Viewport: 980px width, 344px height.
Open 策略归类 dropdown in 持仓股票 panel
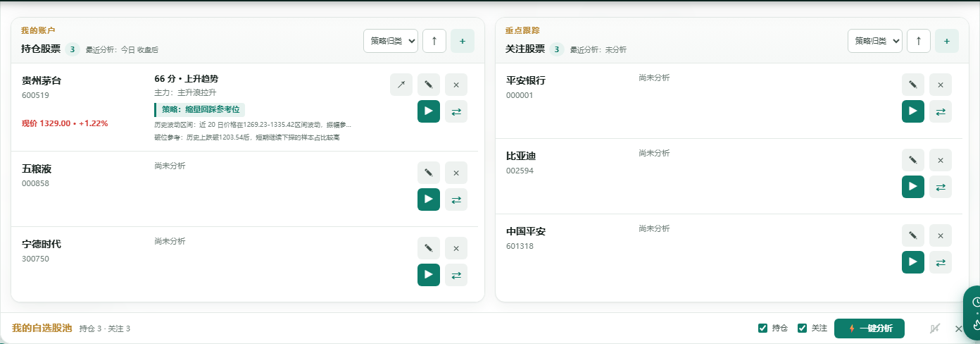point(391,41)
